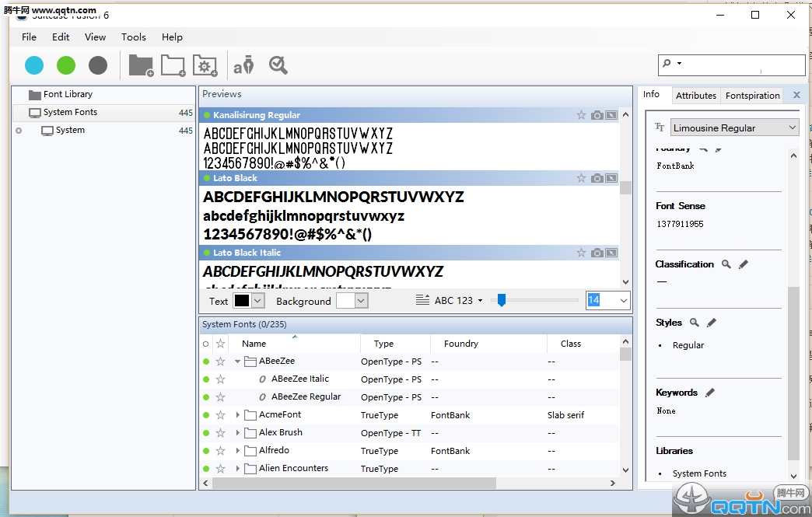This screenshot has height=517, width=812.
Task: Click the checkmark magnifier toolbar icon
Action: pyautogui.click(x=278, y=65)
